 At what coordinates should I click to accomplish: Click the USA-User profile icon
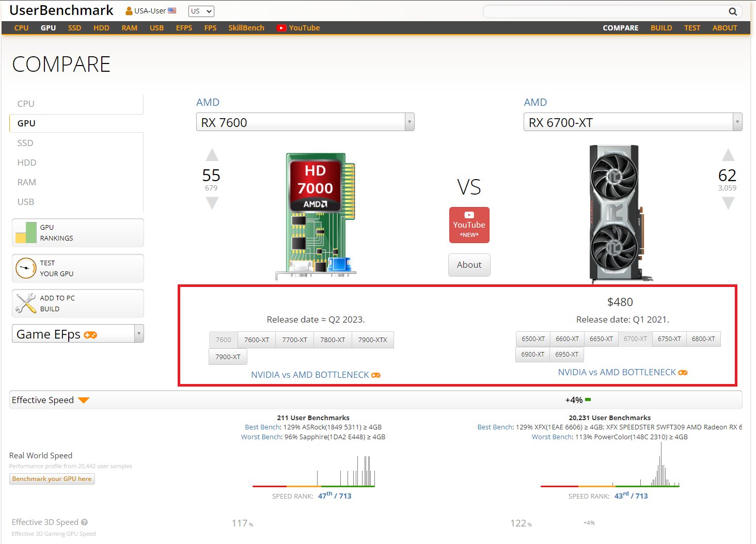pos(129,10)
